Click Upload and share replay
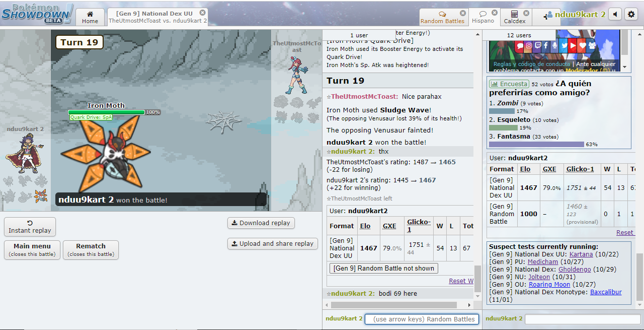This screenshot has height=330, width=644. click(272, 244)
